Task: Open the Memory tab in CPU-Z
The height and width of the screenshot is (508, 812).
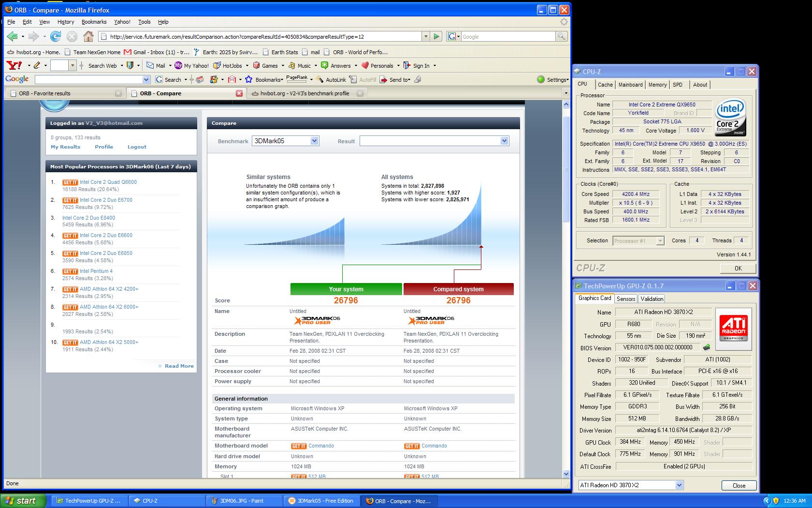Action: 657,85
